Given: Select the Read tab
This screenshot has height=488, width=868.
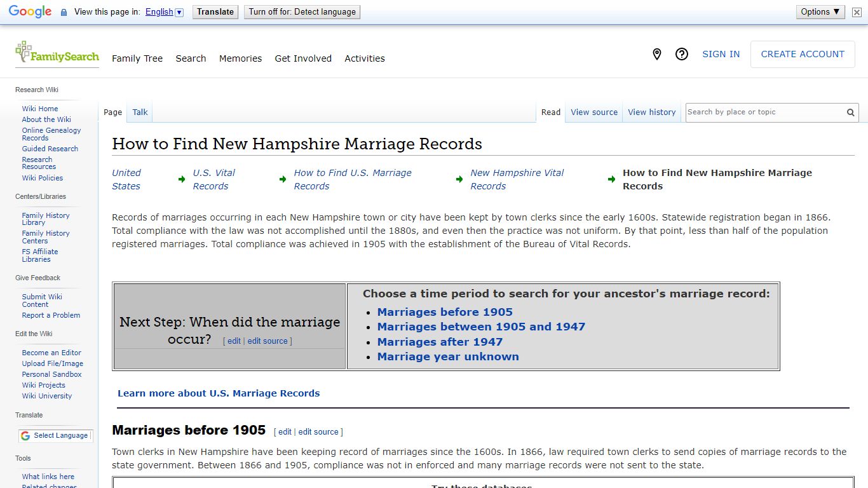Looking at the screenshot, I should tap(551, 112).
